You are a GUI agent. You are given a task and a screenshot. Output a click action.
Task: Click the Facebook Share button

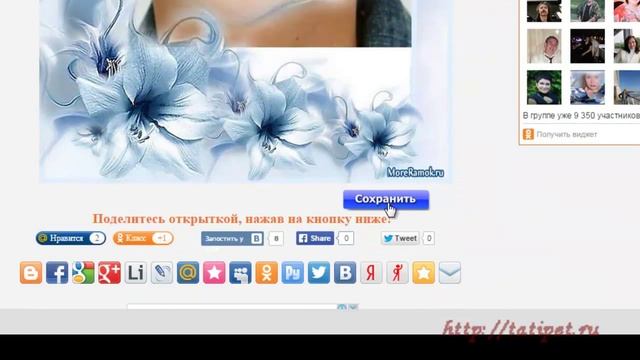click(315, 238)
